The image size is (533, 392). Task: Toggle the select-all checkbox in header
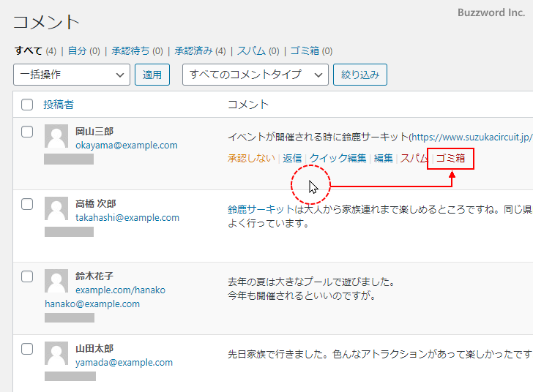[x=27, y=105]
